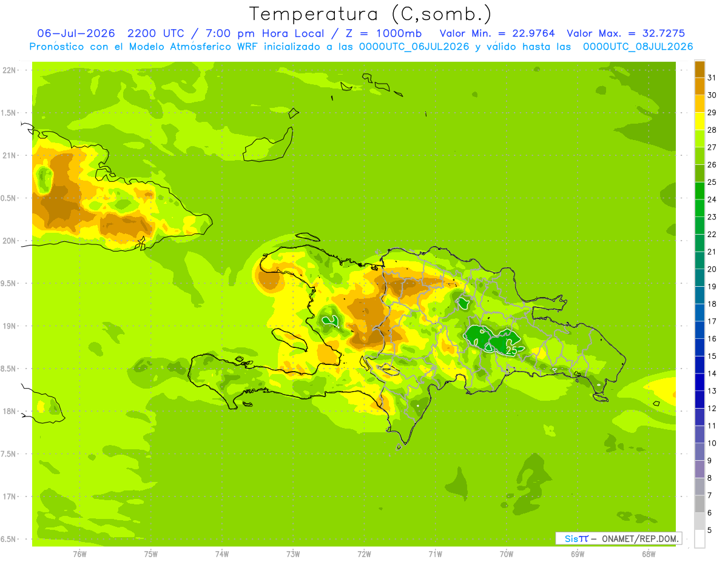Click the '9.5N' latitude label
Viewport: 728px width, 562px height.
pyautogui.click(x=9, y=284)
